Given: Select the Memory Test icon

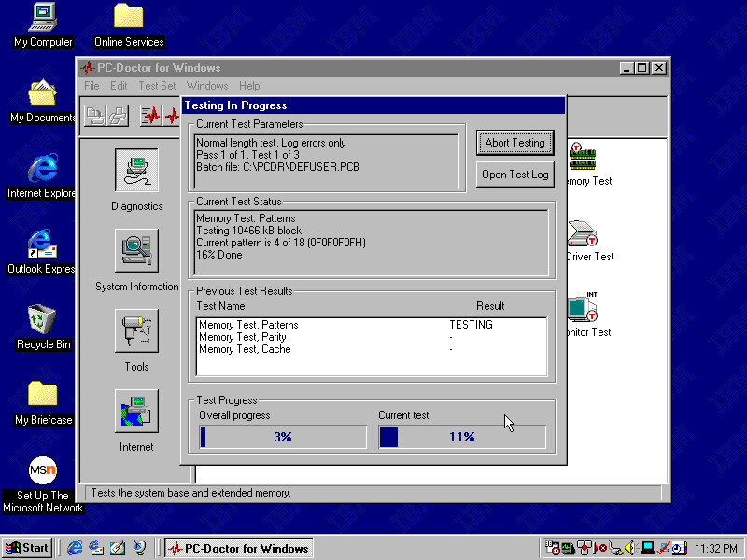Looking at the screenshot, I should (585, 158).
